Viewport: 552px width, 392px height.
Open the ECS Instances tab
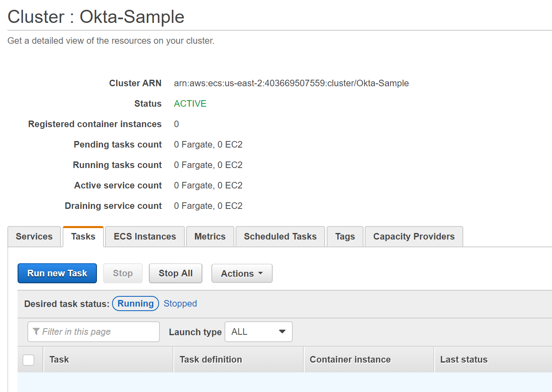[145, 237]
